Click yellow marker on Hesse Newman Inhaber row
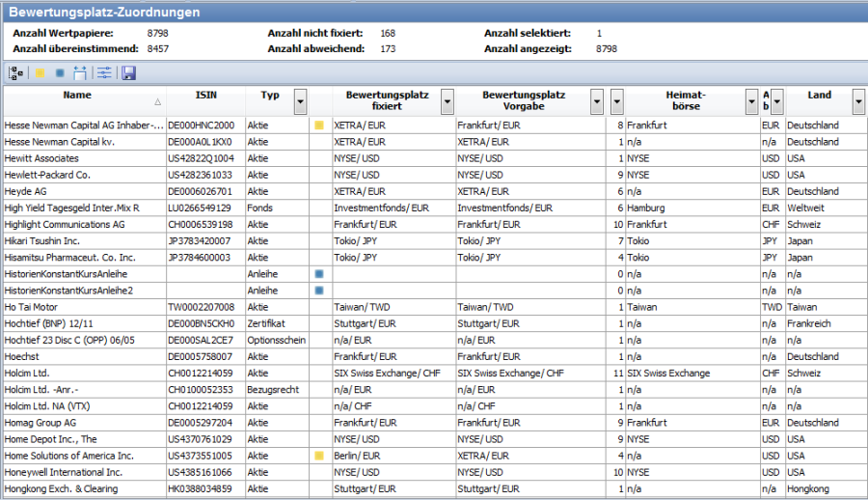868x500 pixels. (x=318, y=125)
